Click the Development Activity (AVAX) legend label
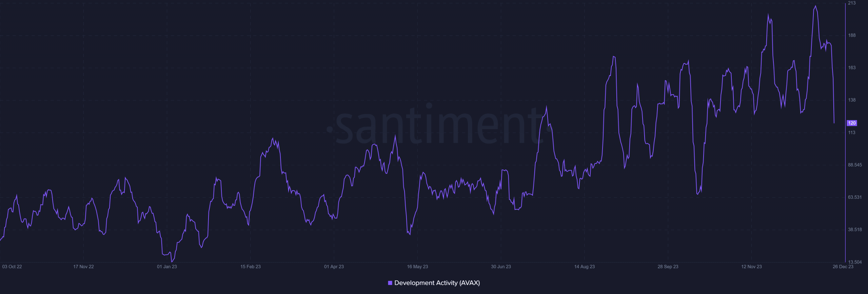Viewport: 868px width, 294px height. tap(437, 283)
